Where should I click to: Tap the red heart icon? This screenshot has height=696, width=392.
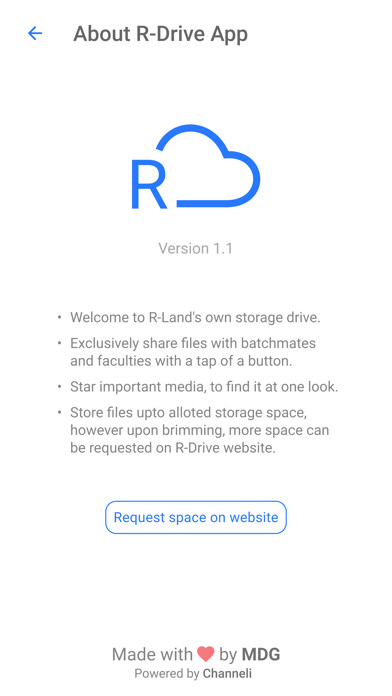(206, 654)
